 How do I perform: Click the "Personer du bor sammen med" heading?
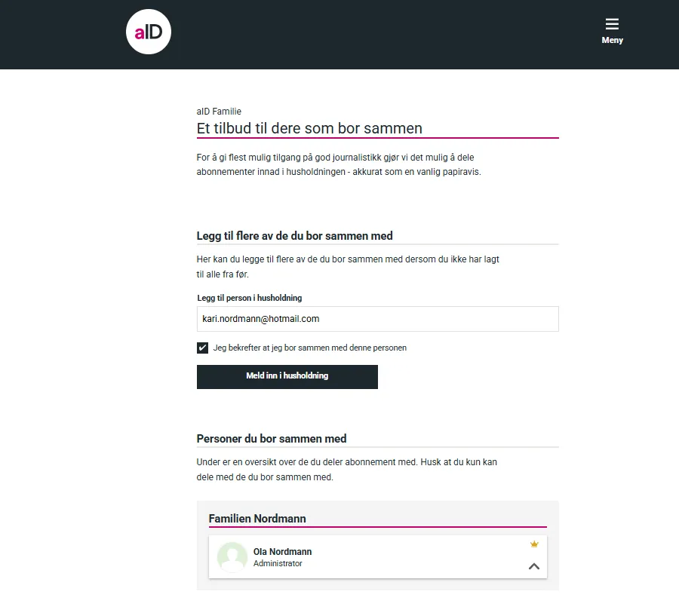click(x=272, y=439)
